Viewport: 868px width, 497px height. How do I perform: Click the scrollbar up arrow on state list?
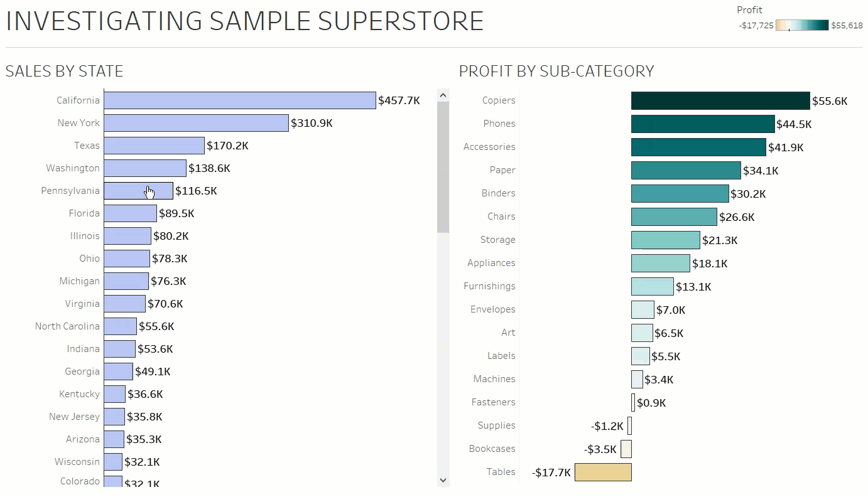(443, 94)
